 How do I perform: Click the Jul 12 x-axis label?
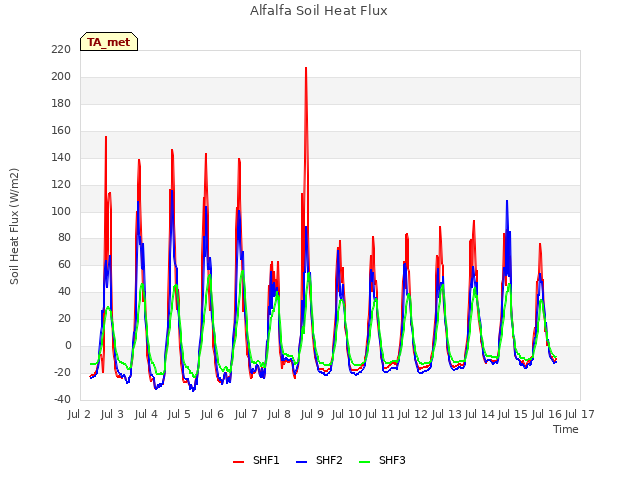[x=412, y=414]
